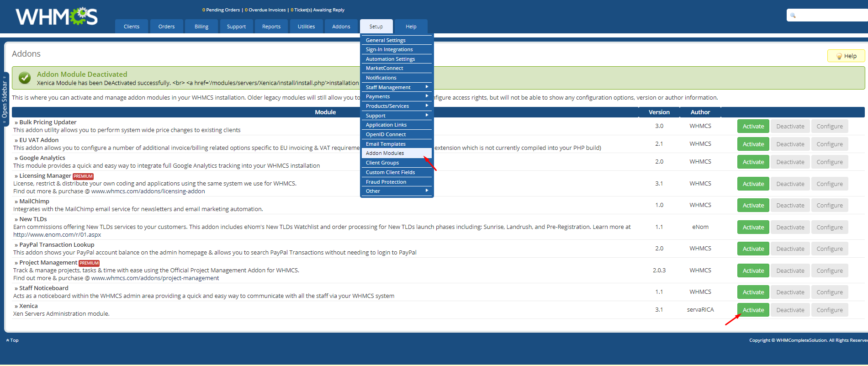Open Email Templates from Setup menu
Viewport: 868px width, 366px height.
pos(397,144)
